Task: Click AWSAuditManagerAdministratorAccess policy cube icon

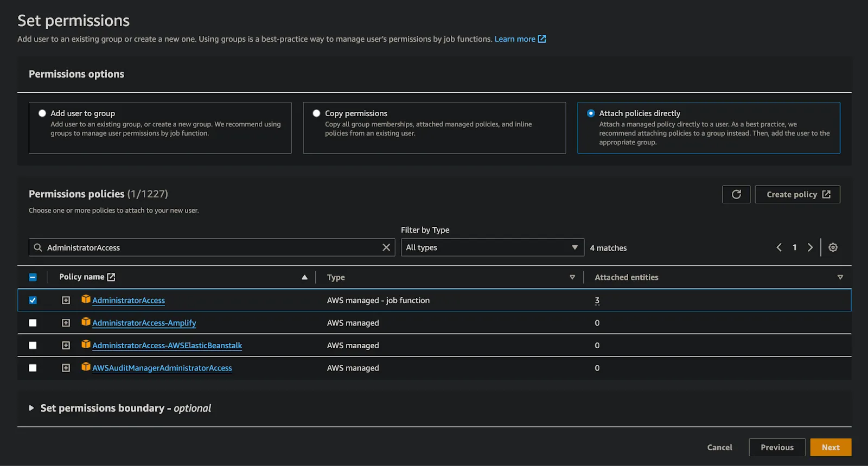Action: [x=86, y=367]
